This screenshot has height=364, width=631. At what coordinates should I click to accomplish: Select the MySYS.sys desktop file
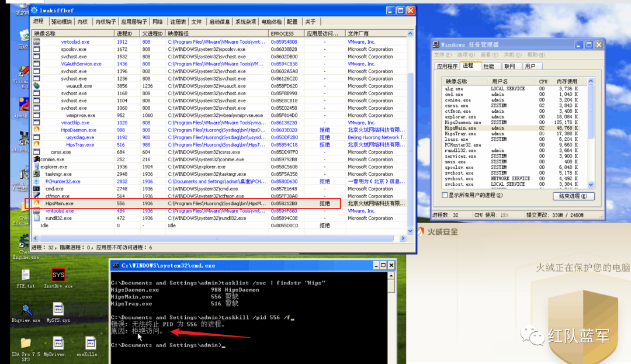[x=58, y=313]
